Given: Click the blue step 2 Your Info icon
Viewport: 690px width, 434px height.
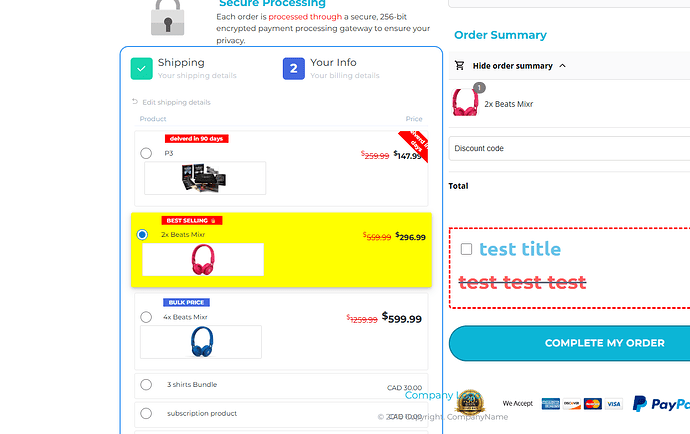Looking at the screenshot, I should (x=294, y=69).
